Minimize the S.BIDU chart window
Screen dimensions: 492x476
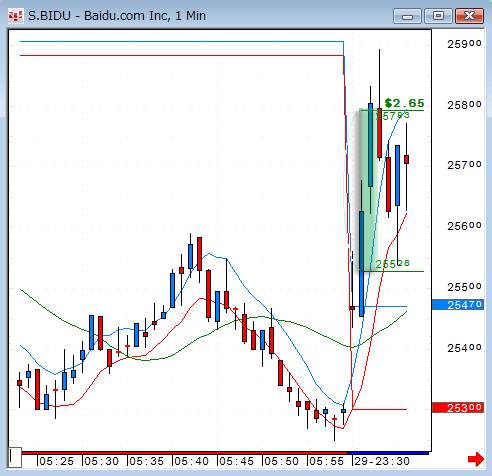coord(407,16)
